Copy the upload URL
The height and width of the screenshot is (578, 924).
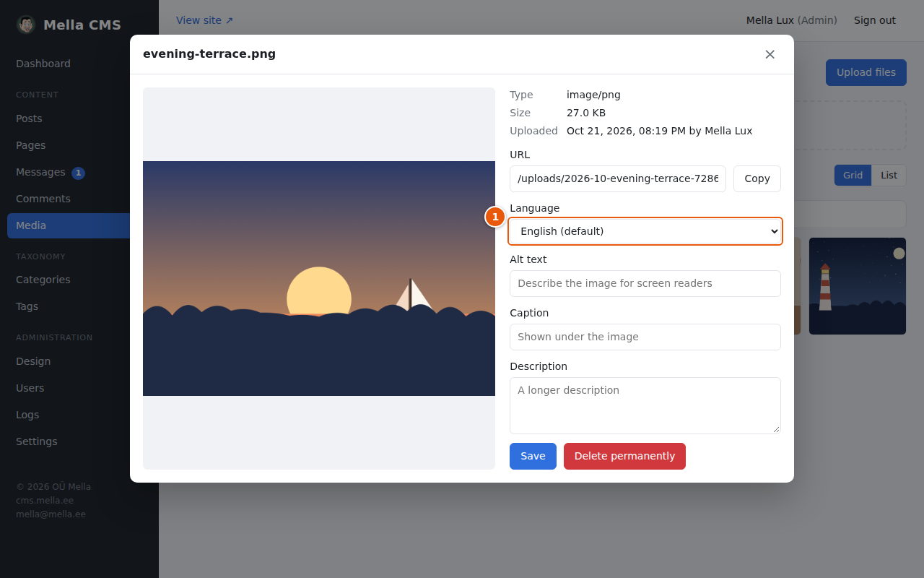[757, 178]
